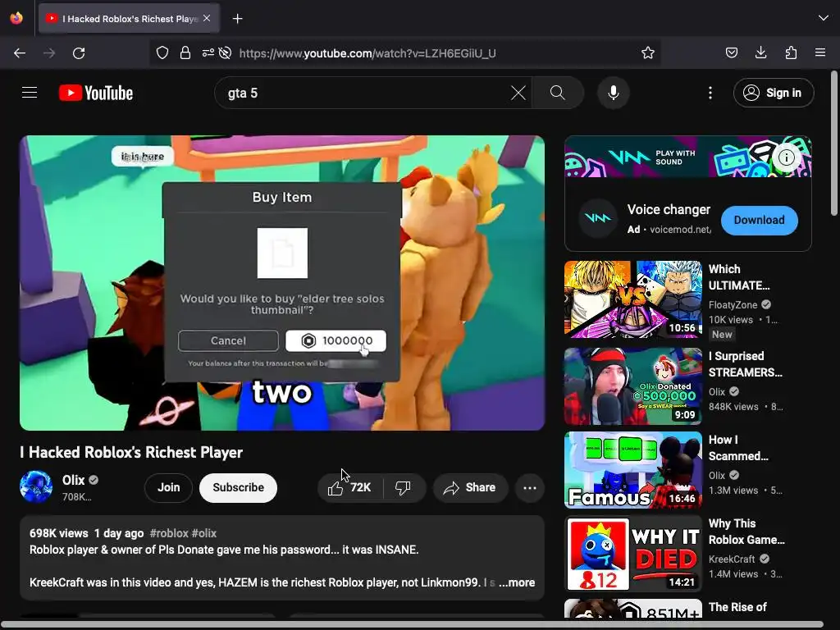Open the YouTube guide hamburger menu
Viewport: 840px width, 630px height.
click(30, 93)
